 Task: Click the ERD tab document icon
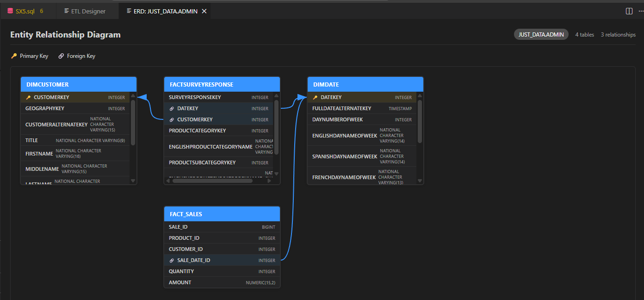[129, 11]
